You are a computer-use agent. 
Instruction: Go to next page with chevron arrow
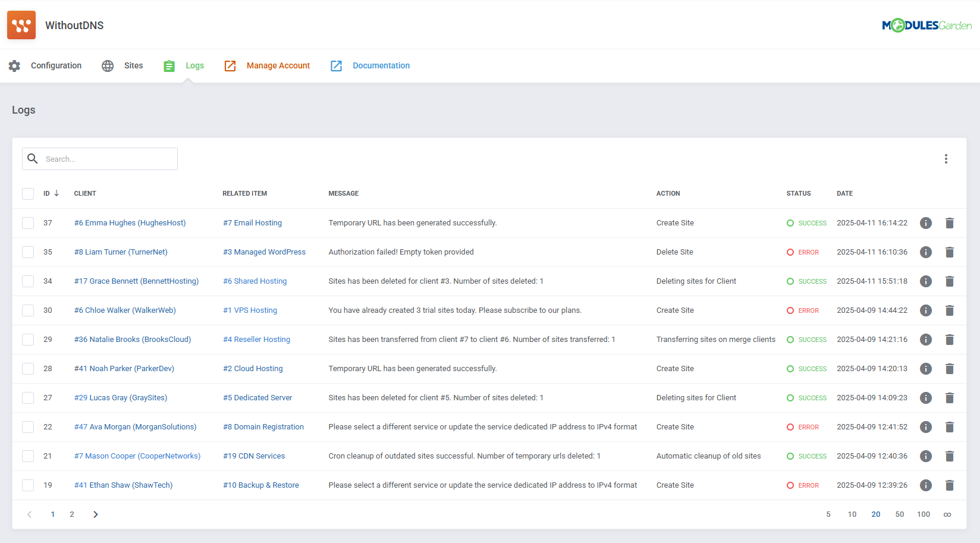[x=95, y=514]
